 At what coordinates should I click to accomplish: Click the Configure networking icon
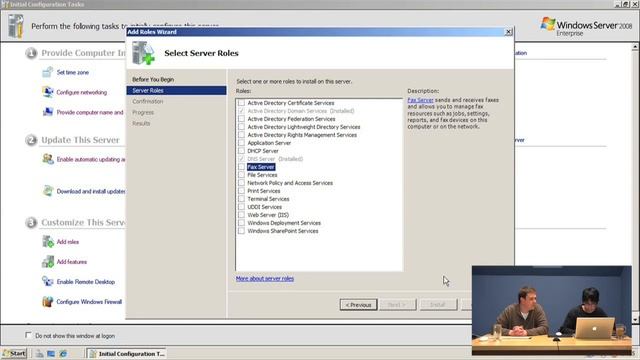tap(47, 92)
